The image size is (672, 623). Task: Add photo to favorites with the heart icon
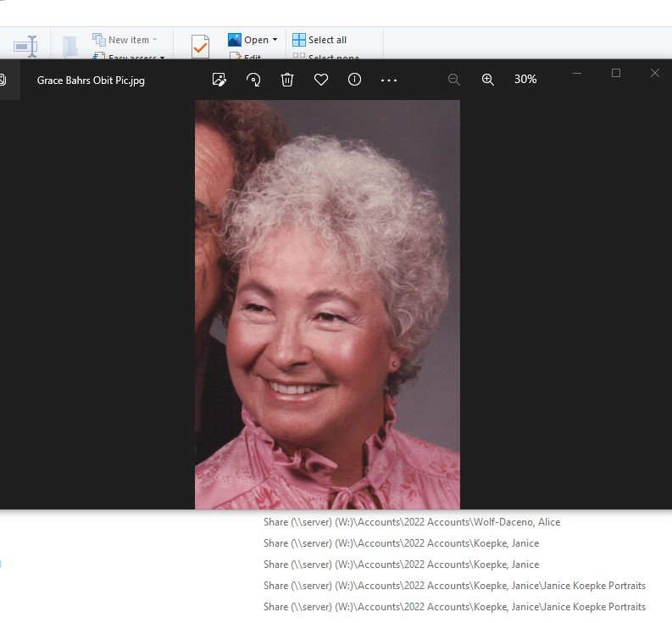tap(321, 79)
